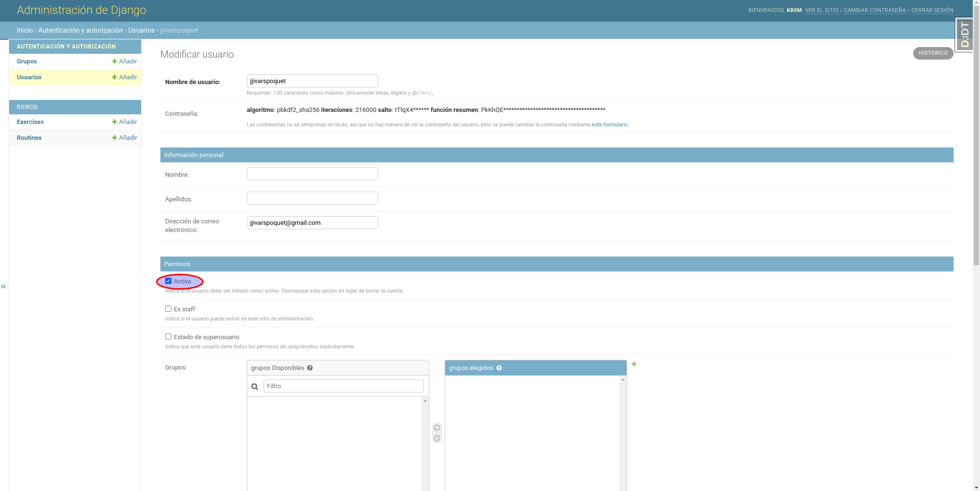Screen dimensions: 980x491
Task: Open Usuarios in the sidebar
Action: click(x=29, y=77)
